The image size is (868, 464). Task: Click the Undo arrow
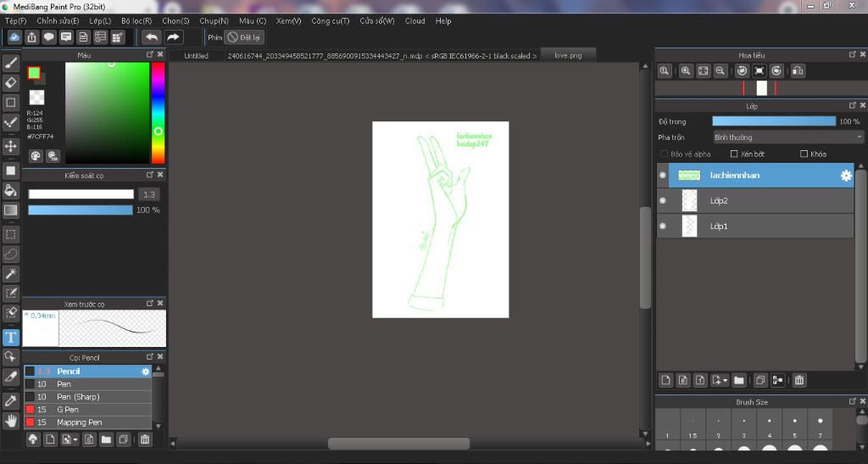[152, 37]
